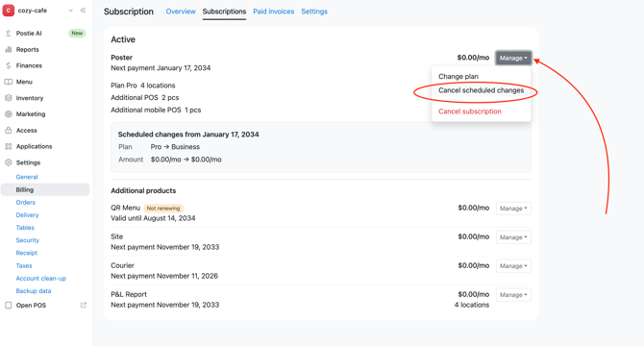Viewport: 644px width, 346px height.
Task: Select Cancel scheduled changes menu item
Action: pyautogui.click(x=481, y=90)
